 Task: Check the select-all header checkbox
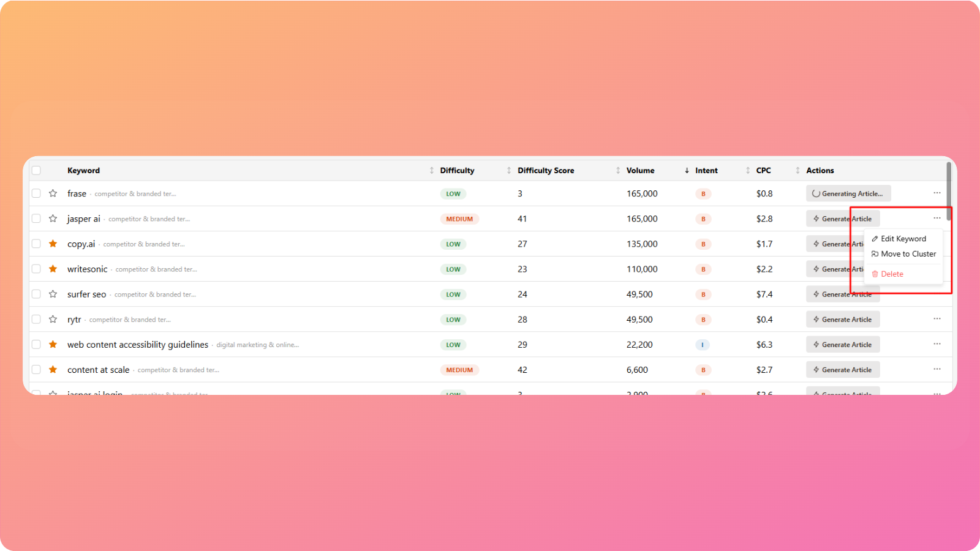pos(36,170)
